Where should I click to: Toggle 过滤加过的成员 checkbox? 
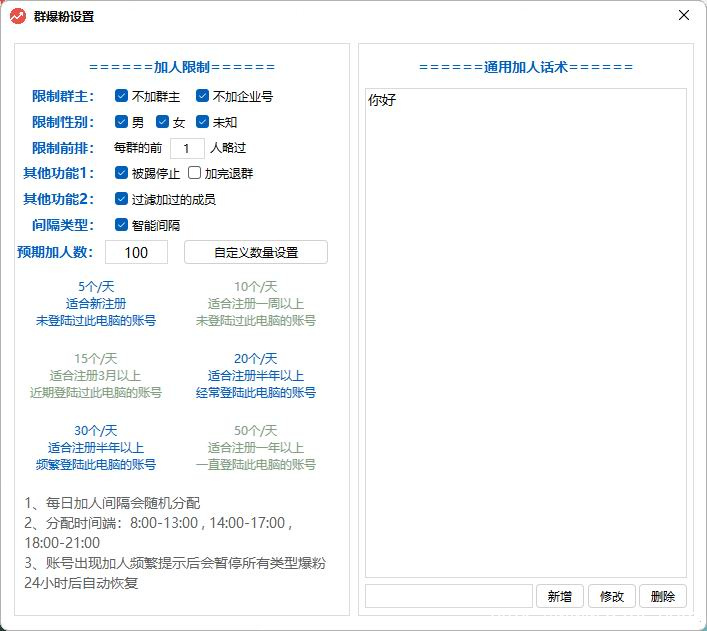121,199
